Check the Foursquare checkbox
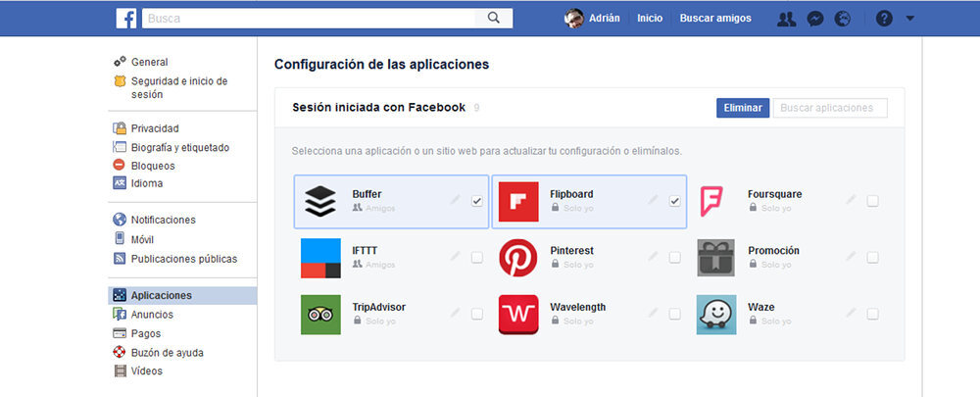Viewport: 980px width, 397px height. pos(872,201)
